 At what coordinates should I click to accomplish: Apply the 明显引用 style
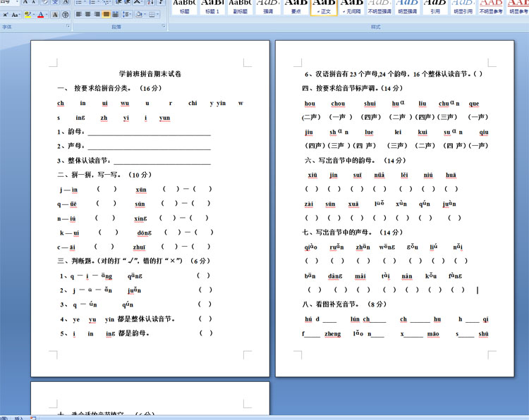pos(463,7)
